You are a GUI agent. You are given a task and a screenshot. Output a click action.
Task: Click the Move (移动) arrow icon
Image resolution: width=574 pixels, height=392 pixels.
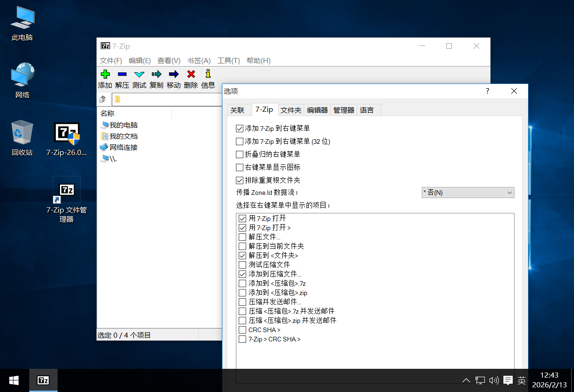[x=174, y=74]
